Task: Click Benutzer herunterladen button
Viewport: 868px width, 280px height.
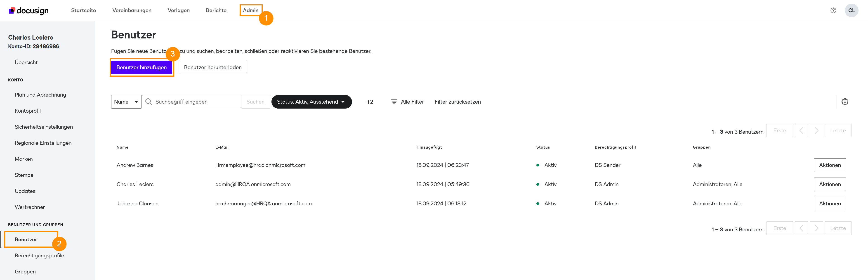Action: [213, 67]
